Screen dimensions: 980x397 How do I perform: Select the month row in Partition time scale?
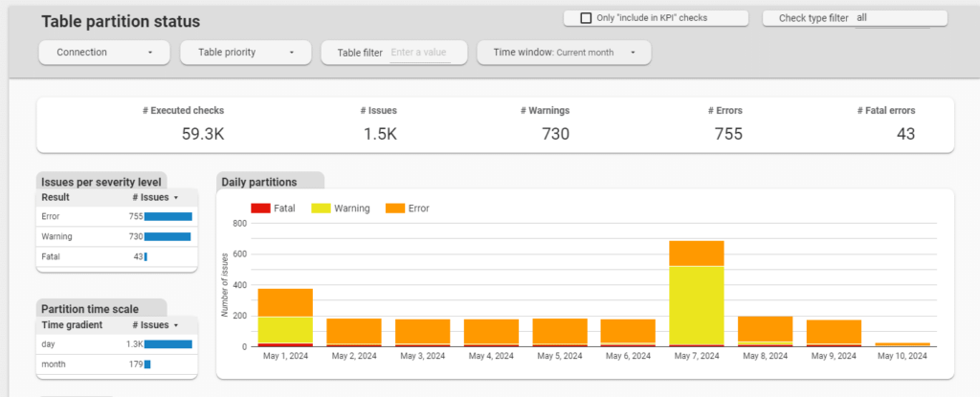pos(117,364)
